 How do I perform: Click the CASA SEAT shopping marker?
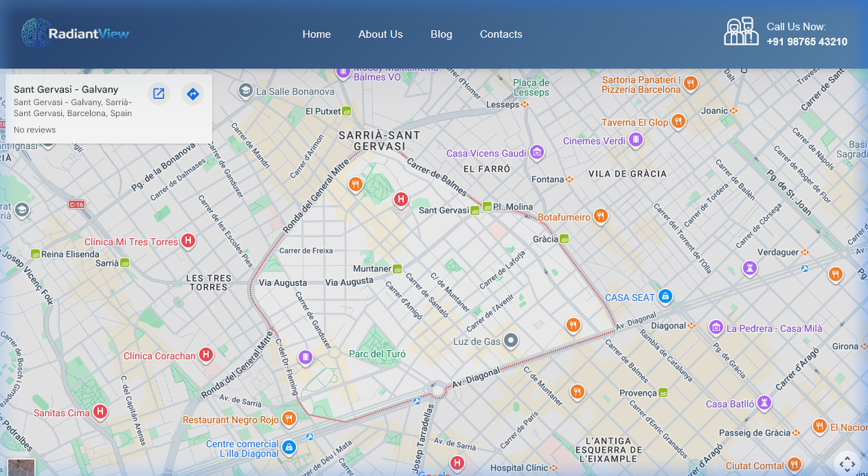[664, 297]
